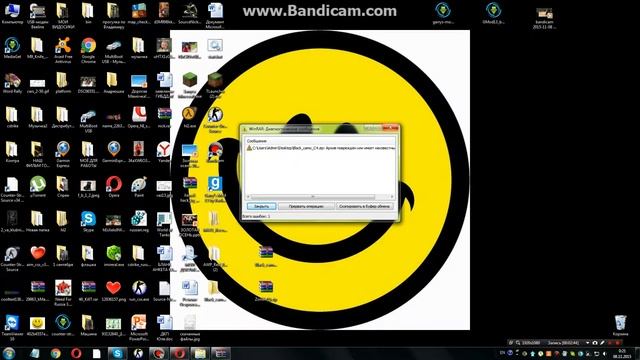640x360 pixels.
Task: Open the Opera desktop shortcut
Action: point(113,187)
